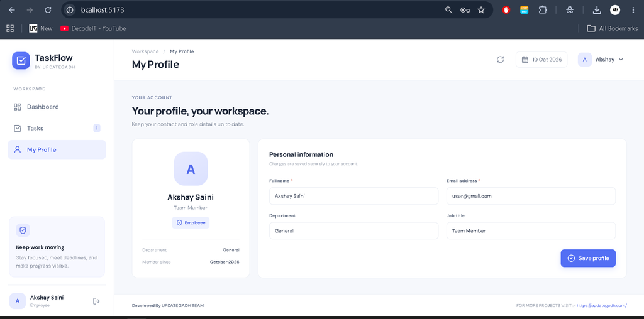Reload the page with browser reload icon
Screen dimensions: 644x319
pyautogui.click(x=48, y=10)
